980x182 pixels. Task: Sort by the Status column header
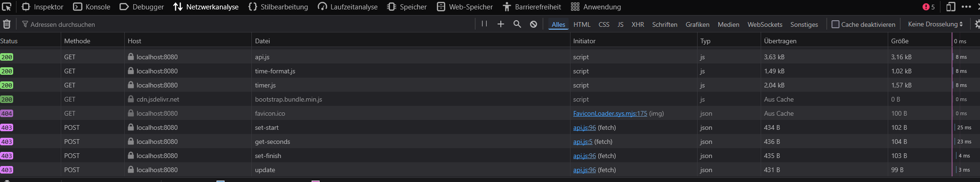coord(31,41)
